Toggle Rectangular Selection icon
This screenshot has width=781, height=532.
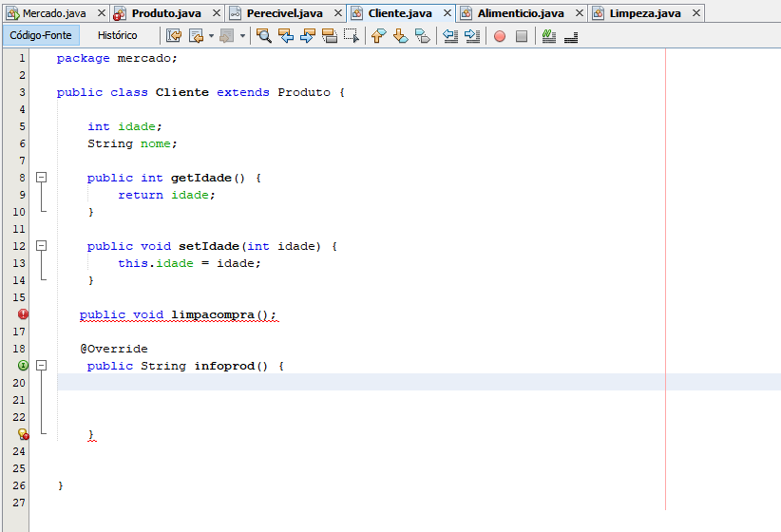tap(352, 36)
